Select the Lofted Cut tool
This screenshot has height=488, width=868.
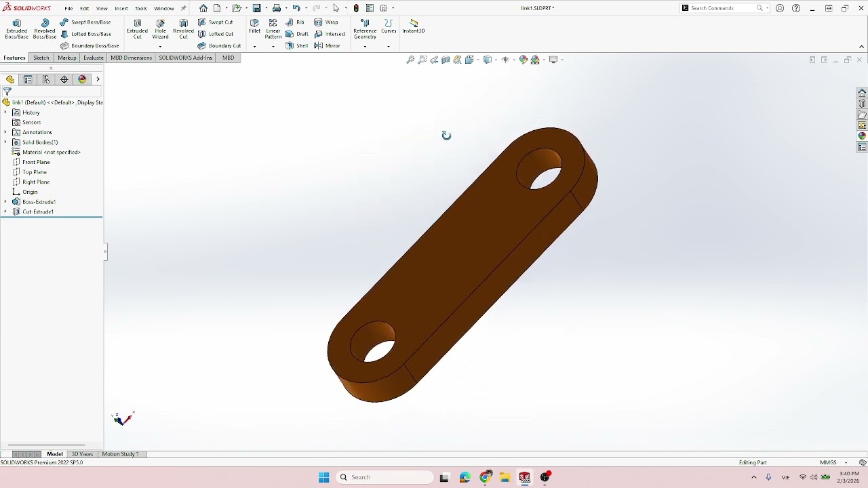tap(216, 34)
